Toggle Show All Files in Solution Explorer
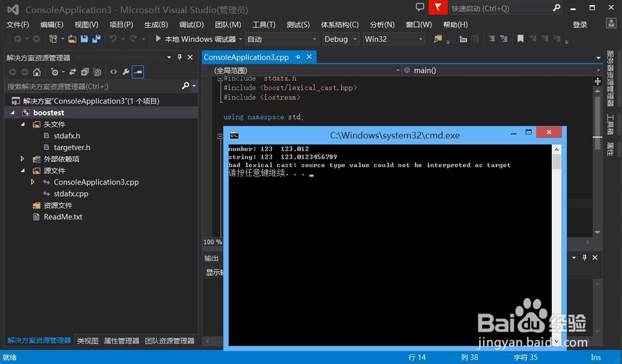622x364 pixels. coord(97,71)
